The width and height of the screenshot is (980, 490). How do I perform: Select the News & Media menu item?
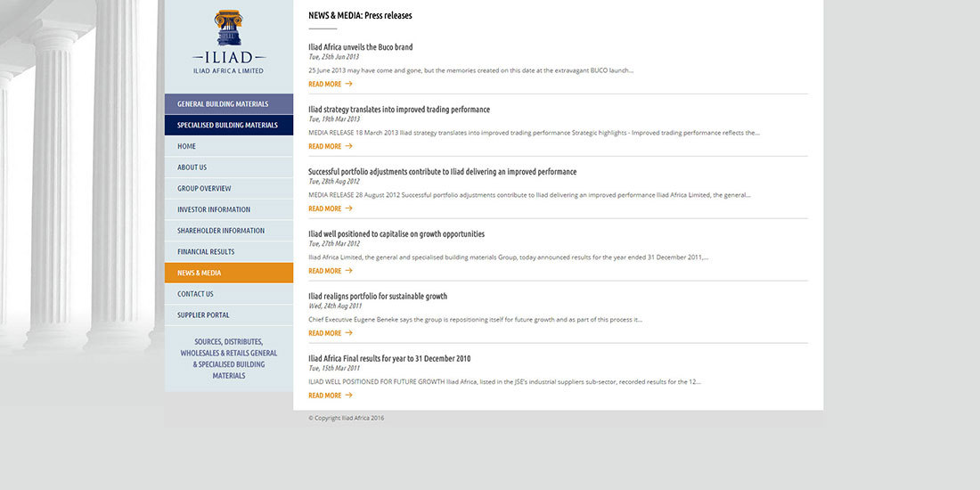pyautogui.click(x=200, y=274)
